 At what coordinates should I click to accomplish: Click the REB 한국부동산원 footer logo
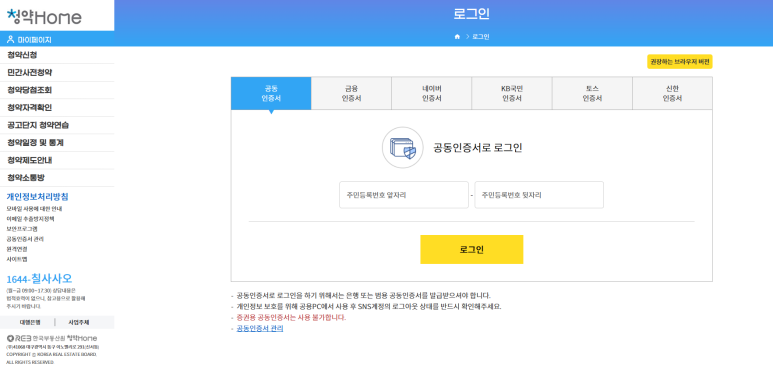tap(52, 338)
